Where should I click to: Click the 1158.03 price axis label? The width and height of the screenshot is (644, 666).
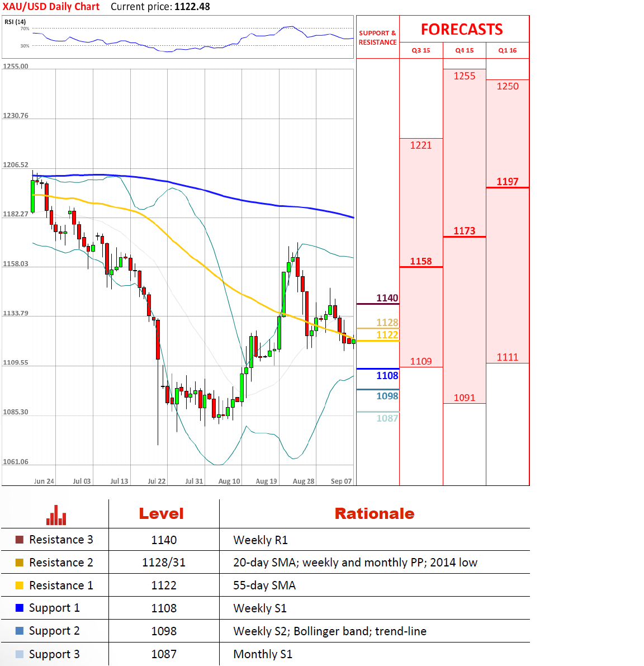tap(16, 264)
